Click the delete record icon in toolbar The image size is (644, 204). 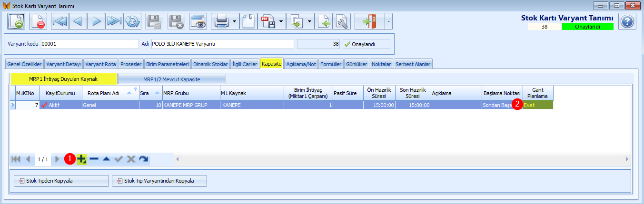pos(38,22)
